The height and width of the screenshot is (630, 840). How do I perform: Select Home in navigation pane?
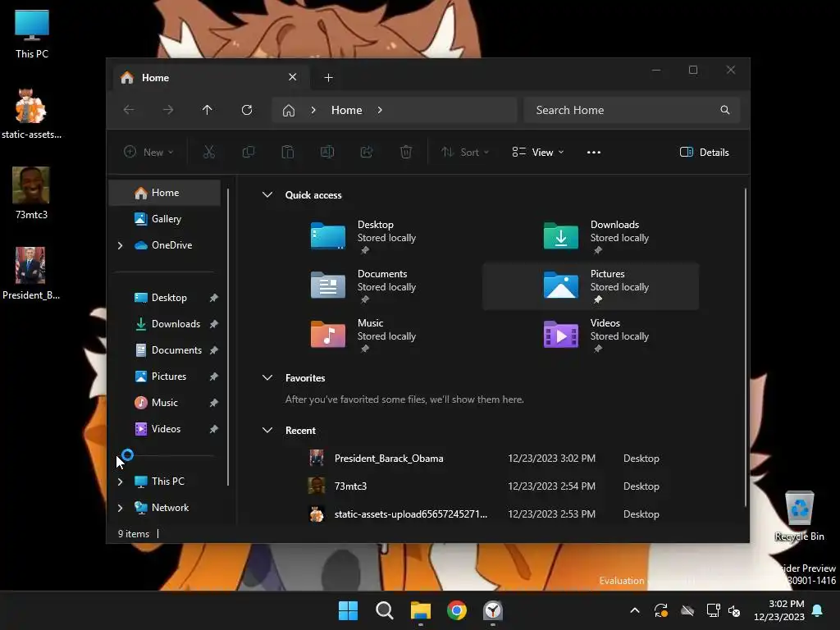coord(164,193)
